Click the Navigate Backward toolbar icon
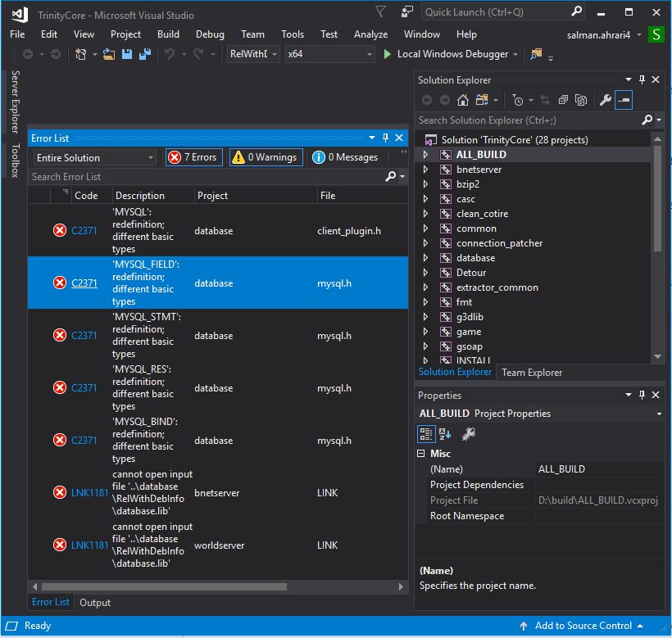This screenshot has height=638, width=672. (28, 54)
